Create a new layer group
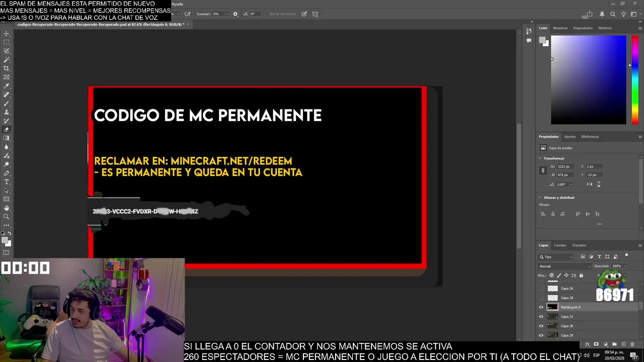The image size is (644, 362). (x=614, y=344)
